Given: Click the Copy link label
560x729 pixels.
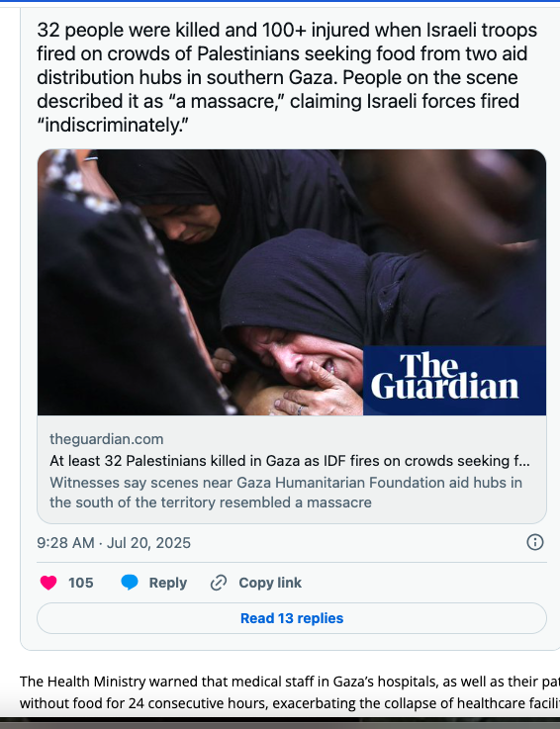Looking at the screenshot, I should coord(270,583).
